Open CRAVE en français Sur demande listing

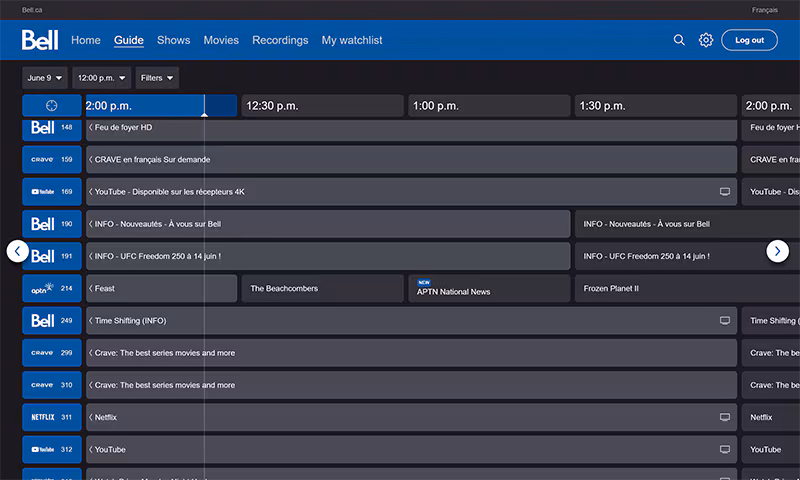pyautogui.click(x=411, y=159)
